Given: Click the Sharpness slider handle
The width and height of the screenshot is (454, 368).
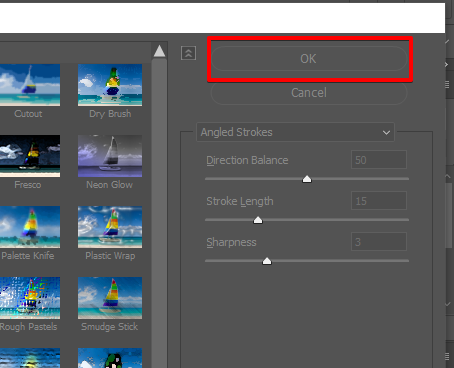Looking at the screenshot, I should click(x=267, y=261).
